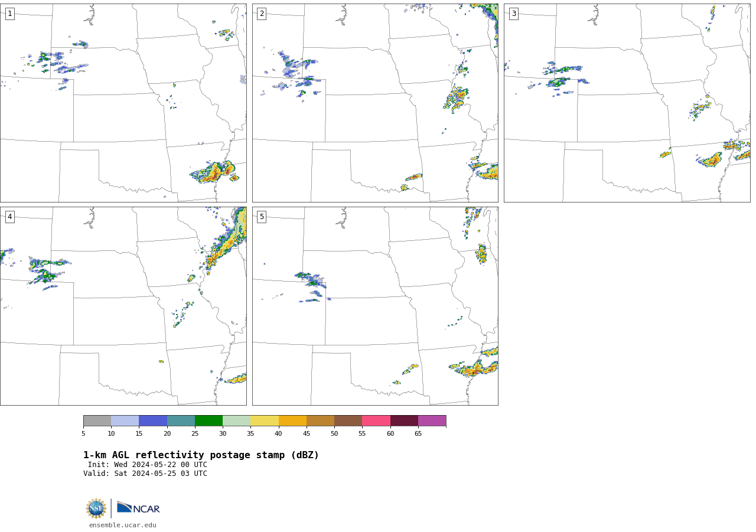The height and width of the screenshot is (532, 756).
Task: Click the light blue 10-15 dBZ swatch
Action: pyautogui.click(x=125, y=421)
